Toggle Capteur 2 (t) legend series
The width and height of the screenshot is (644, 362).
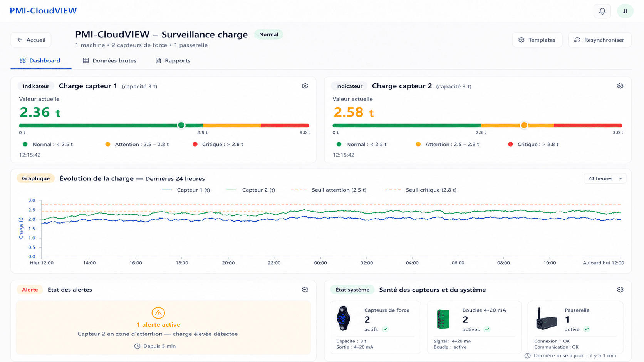tap(251, 190)
